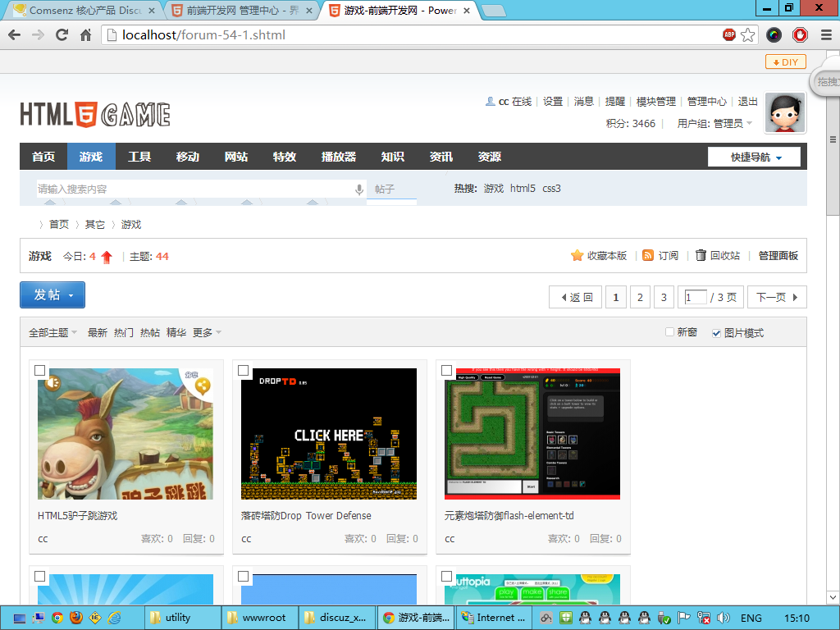Filter posts by 最新
The height and width of the screenshot is (630, 840).
pos(98,333)
